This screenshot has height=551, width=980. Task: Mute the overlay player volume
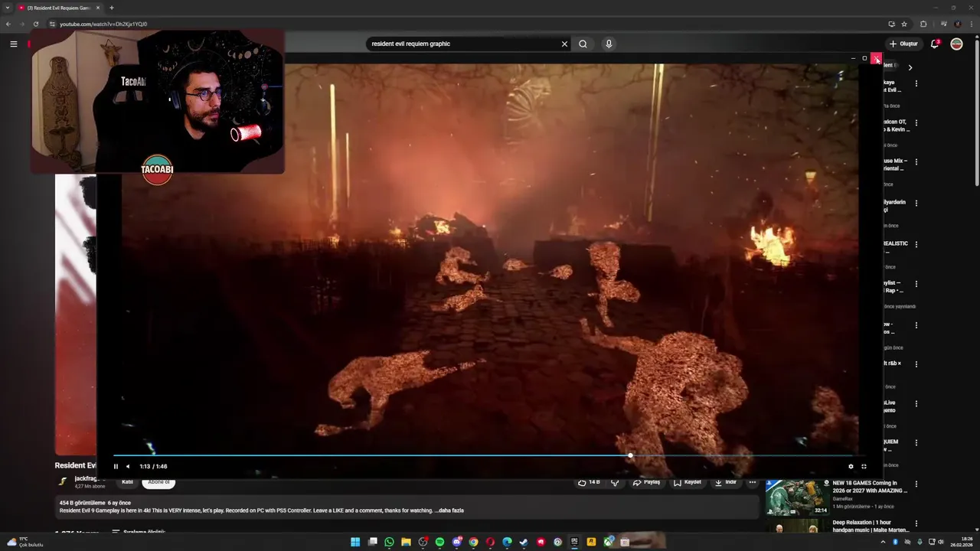(x=128, y=466)
